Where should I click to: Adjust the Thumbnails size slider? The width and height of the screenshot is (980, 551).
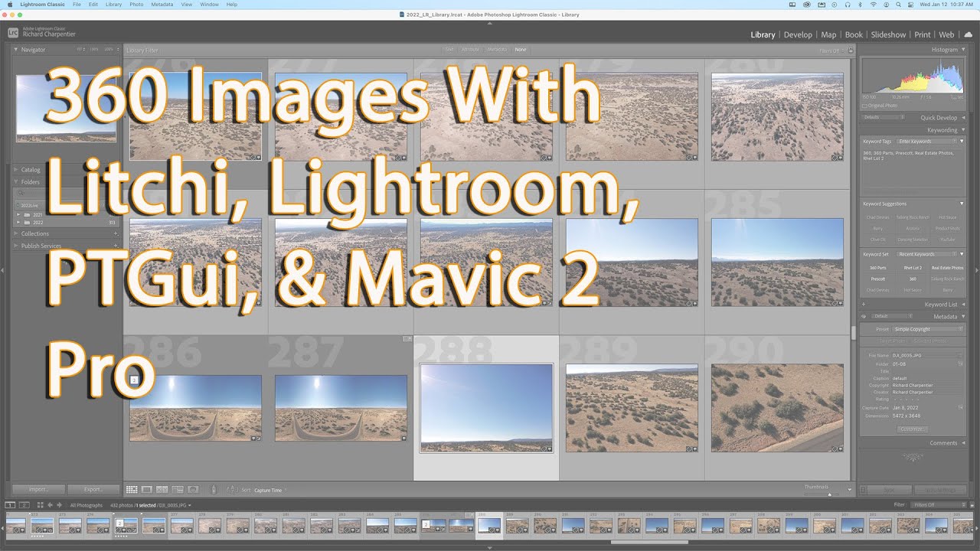click(828, 494)
